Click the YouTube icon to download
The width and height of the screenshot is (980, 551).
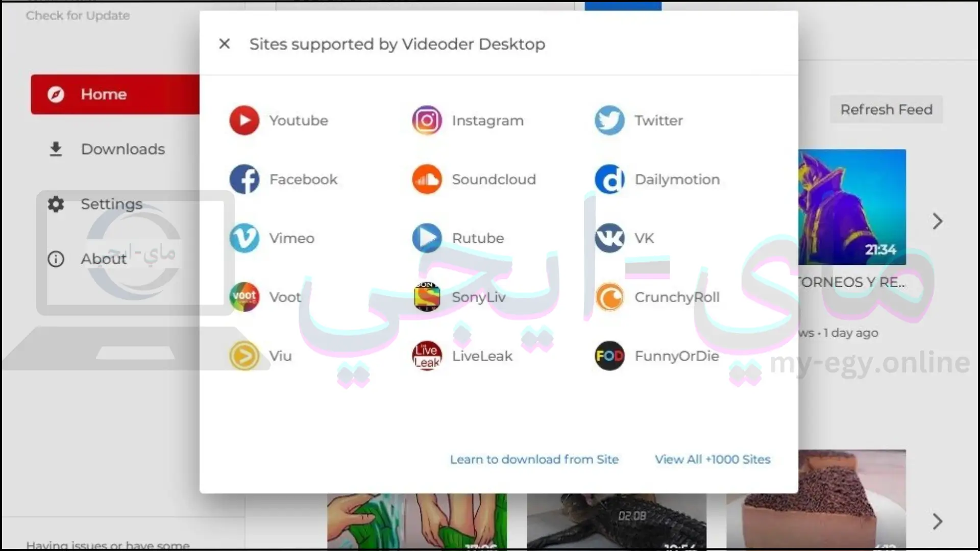click(x=244, y=120)
